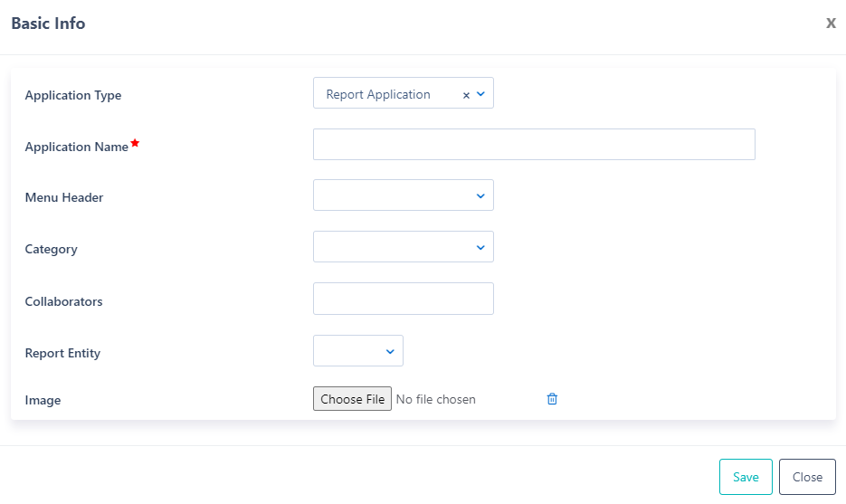Screen dimensions: 846x504
Task: Click the Menu Header label
Action: (x=64, y=197)
